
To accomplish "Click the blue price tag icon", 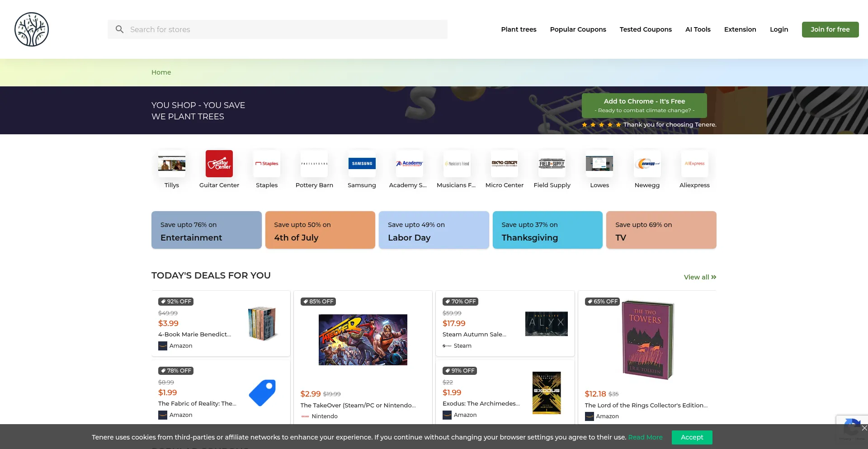I will point(262,392).
